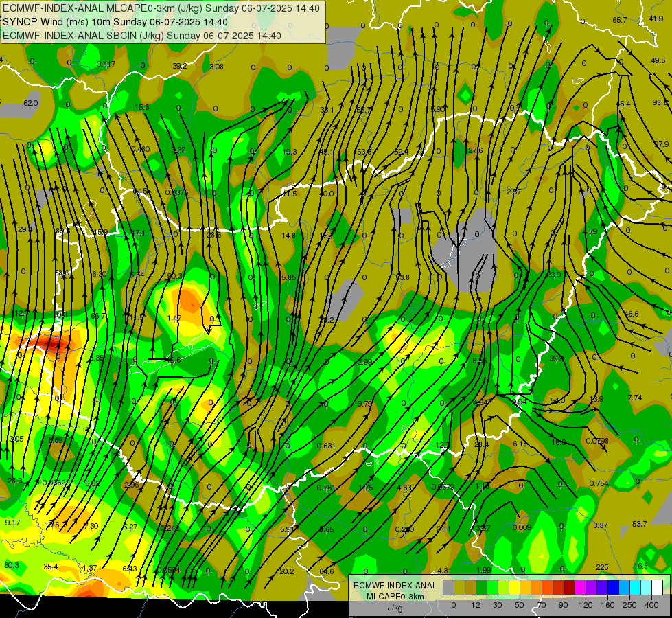The height and width of the screenshot is (618, 672).
Task: Click the legend unit J/kg
Action: click(x=395, y=608)
